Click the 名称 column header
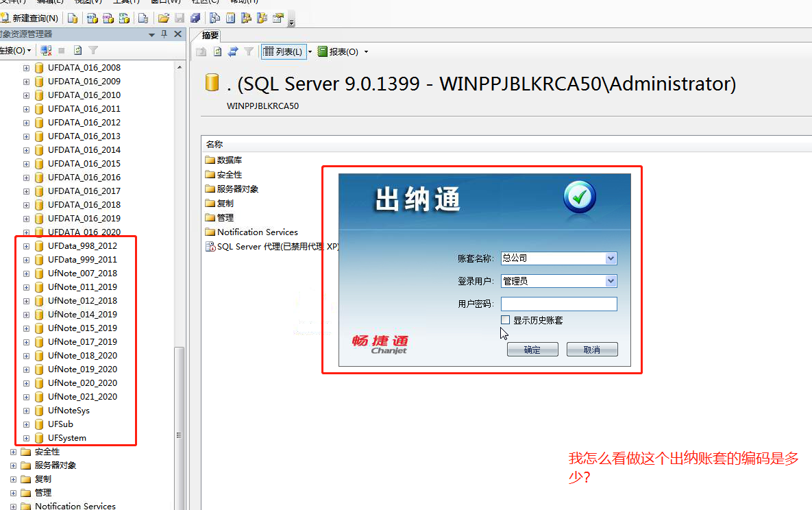Screen dimensions: 812x510 pos(214,144)
